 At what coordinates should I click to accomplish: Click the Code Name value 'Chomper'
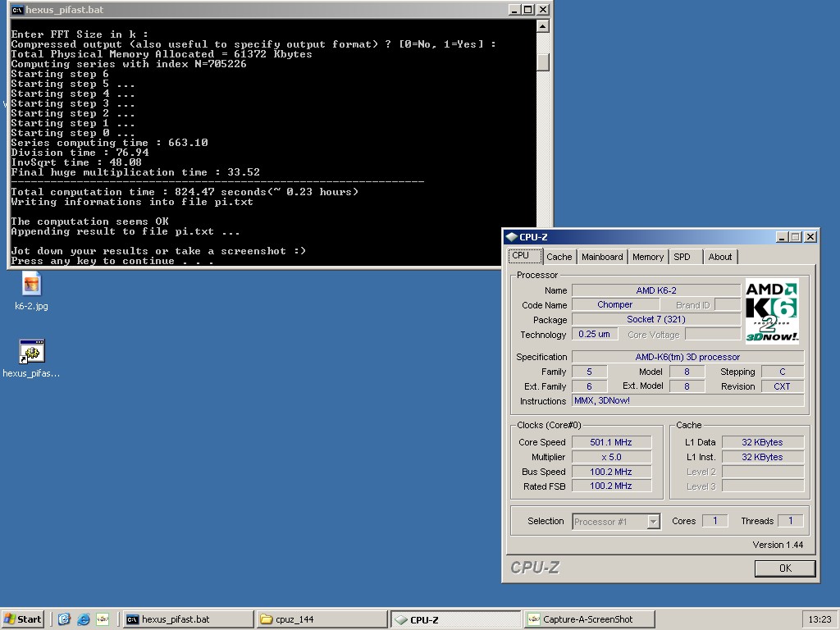pyautogui.click(x=614, y=305)
